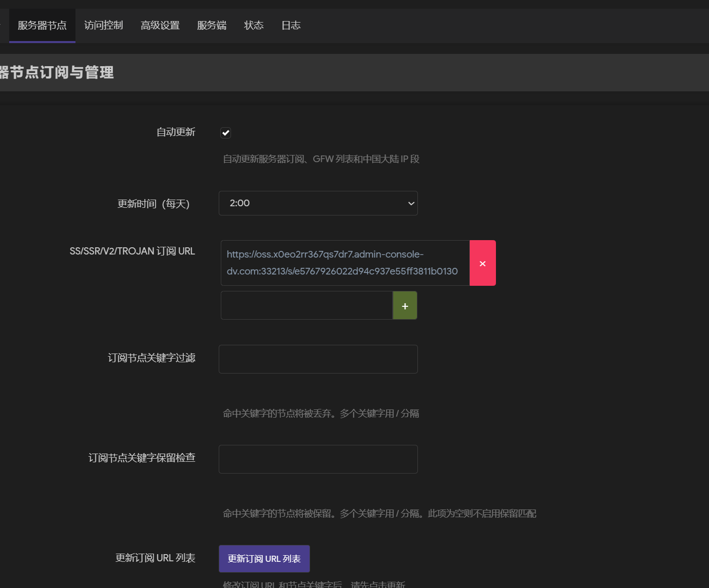
Task: Click the 订阅节点关键字过滤 input box
Action: (x=318, y=359)
